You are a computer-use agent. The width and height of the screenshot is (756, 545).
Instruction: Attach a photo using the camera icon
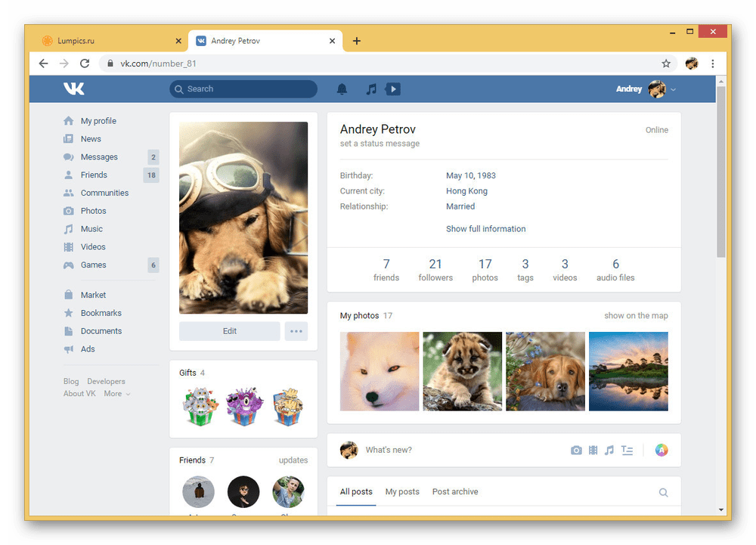pos(576,450)
